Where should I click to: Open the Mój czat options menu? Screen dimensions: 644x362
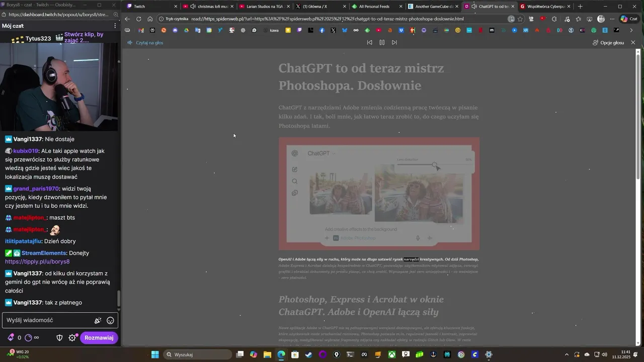point(115,26)
